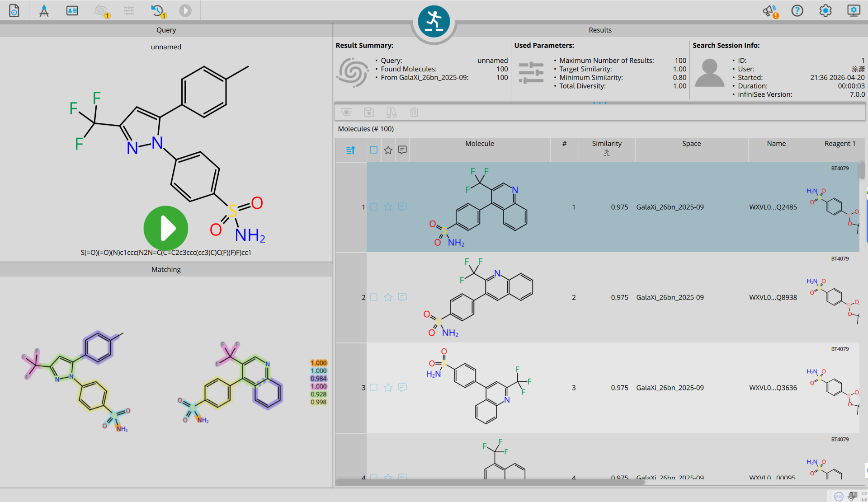Sort by the # column header

point(564,144)
